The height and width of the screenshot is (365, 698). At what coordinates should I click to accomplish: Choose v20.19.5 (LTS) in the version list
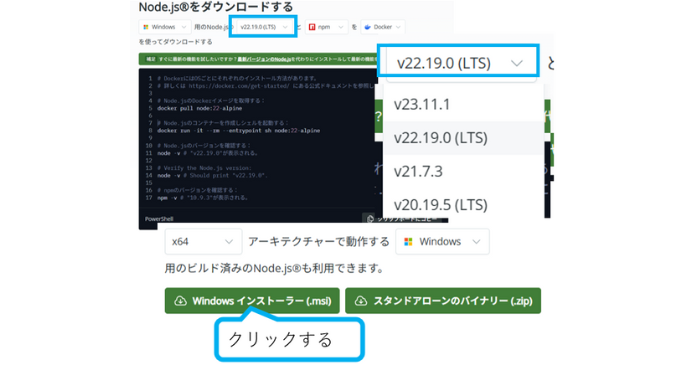463,204
